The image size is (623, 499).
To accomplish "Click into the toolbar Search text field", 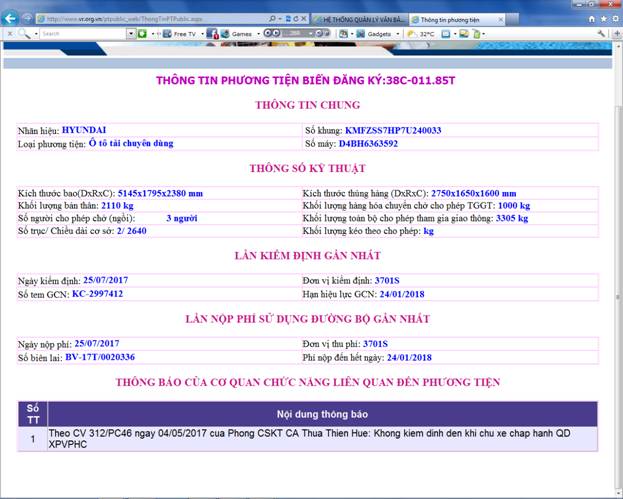I will click(x=80, y=33).
